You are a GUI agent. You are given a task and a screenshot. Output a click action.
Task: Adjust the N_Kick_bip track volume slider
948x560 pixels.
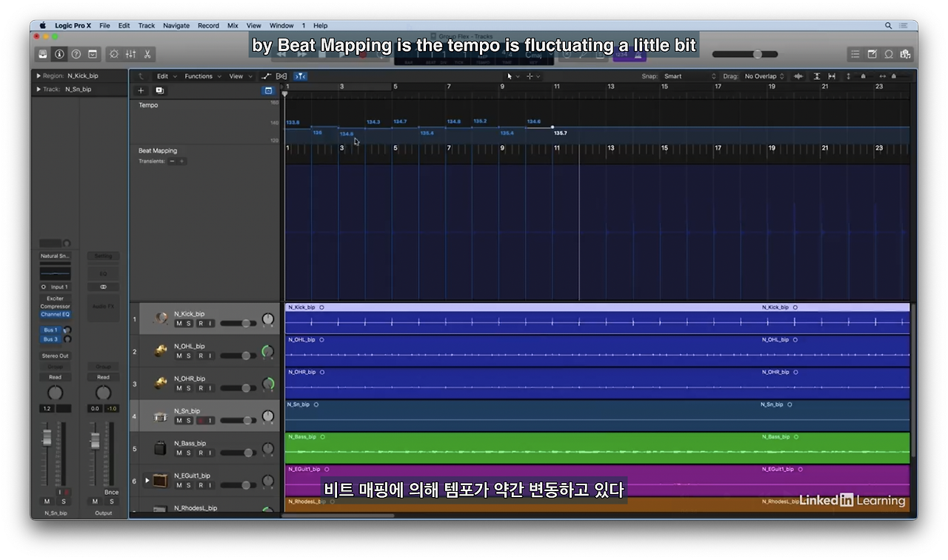(x=238, y=324)
